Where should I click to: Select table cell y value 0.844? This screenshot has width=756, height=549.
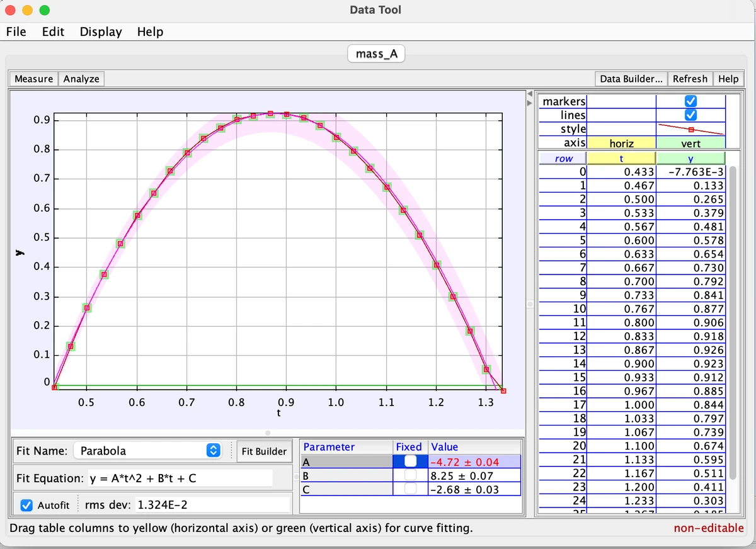[690, 404]
